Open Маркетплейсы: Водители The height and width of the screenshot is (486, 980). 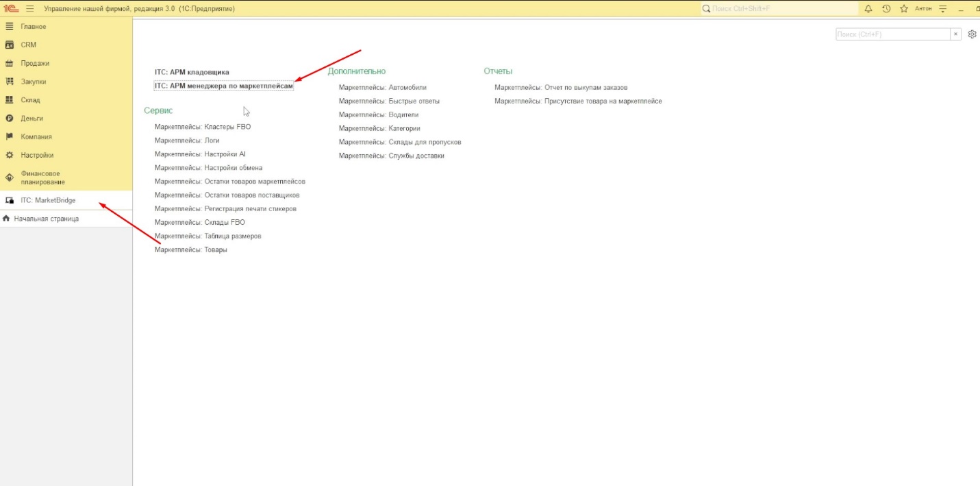379,115
